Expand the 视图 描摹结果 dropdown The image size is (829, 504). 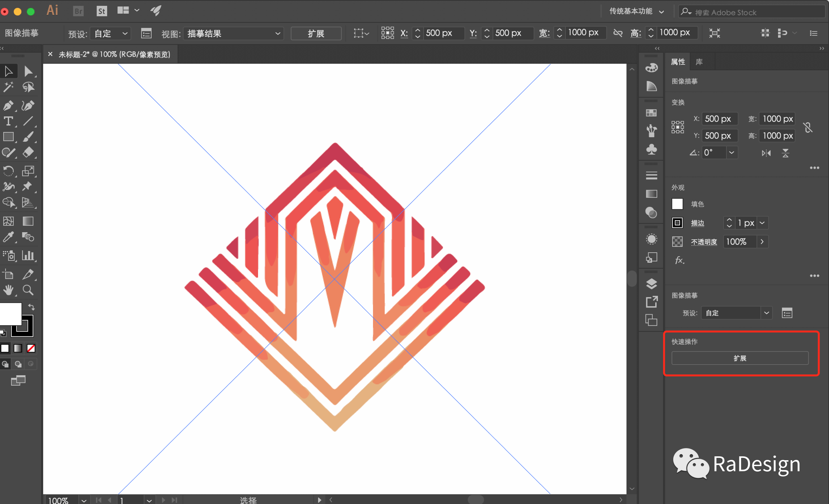pyautogui.click(x=233, y=34)
